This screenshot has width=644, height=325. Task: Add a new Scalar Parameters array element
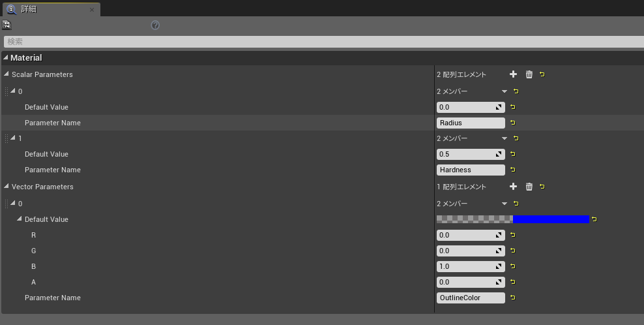tap(513, 74)
